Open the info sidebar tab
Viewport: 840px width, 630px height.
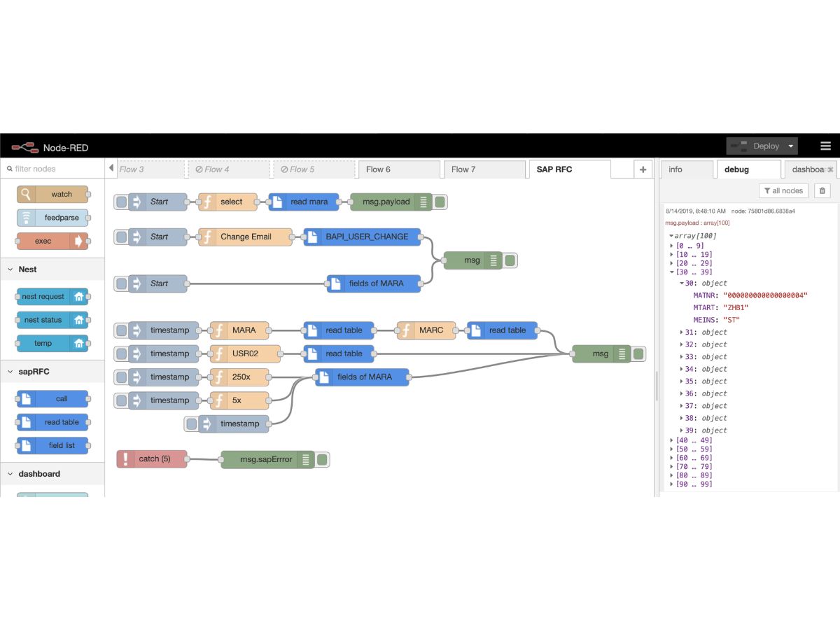click(x=687, y=169)
